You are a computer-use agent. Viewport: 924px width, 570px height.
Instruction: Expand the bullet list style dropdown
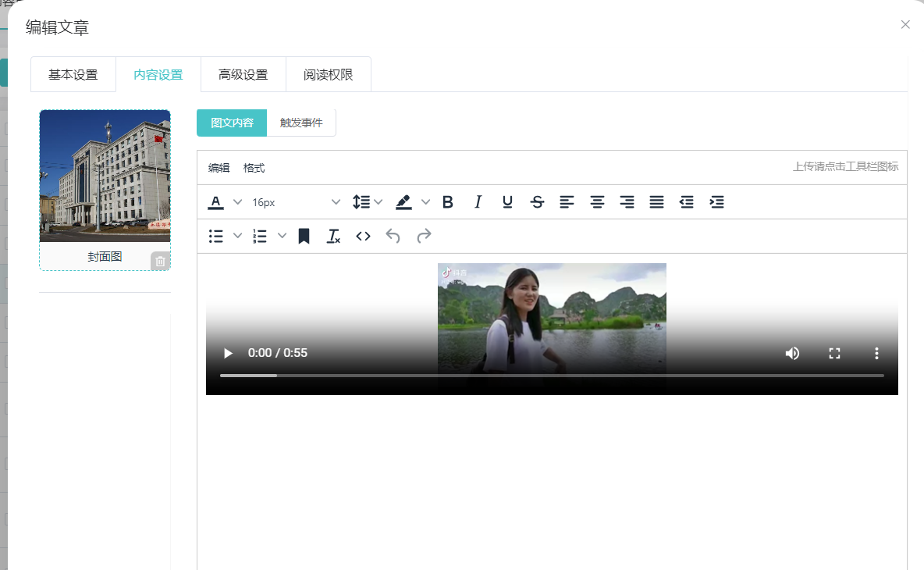click(x=237, y=236)
